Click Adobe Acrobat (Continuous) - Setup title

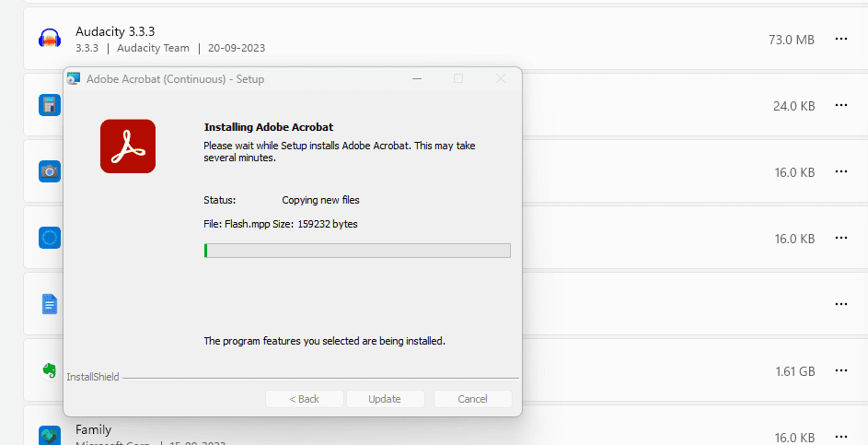176,79
